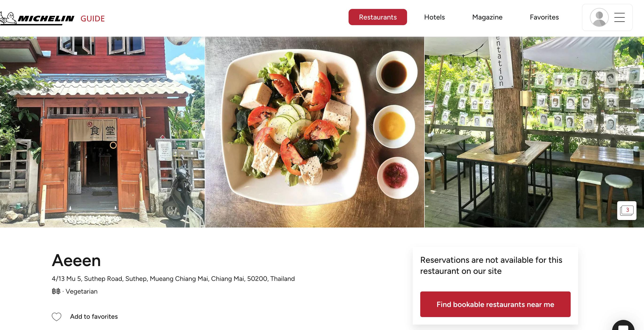Click the restaurant address text

click(173, 279)
